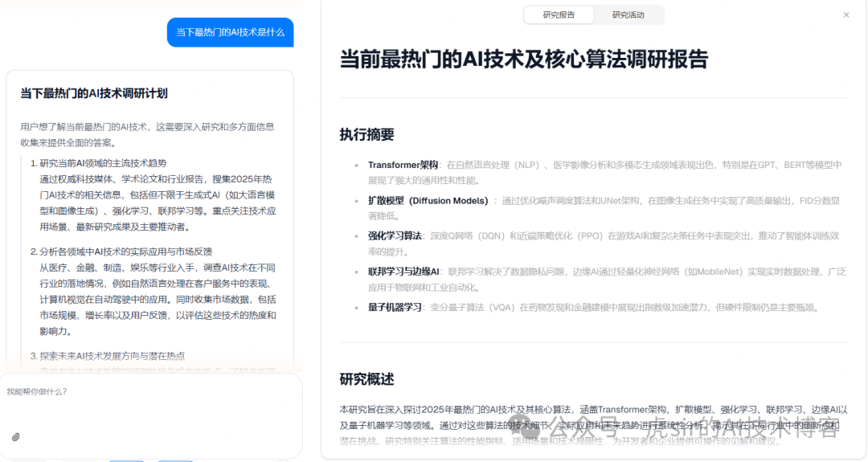
Task: Click the 执行摘要 heading
Action: click(x=367, y=134)
